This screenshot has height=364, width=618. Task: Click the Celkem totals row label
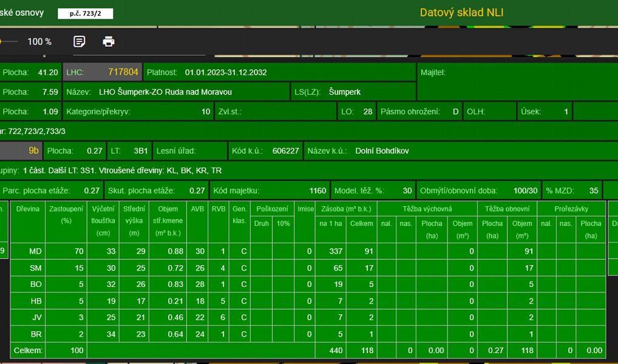[x=28, y=350]
